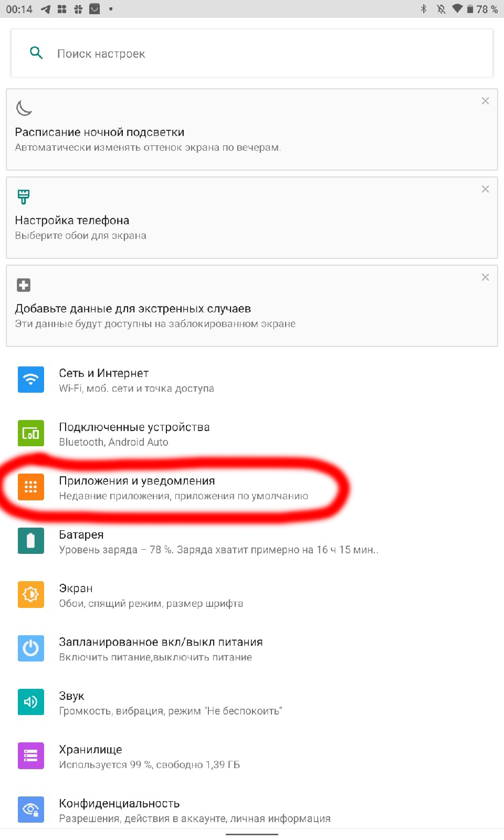Viewport: 504px width, 840px height.
Task: Dismiss the night light schedule suggestion card
Action: [x=485, y=101]
